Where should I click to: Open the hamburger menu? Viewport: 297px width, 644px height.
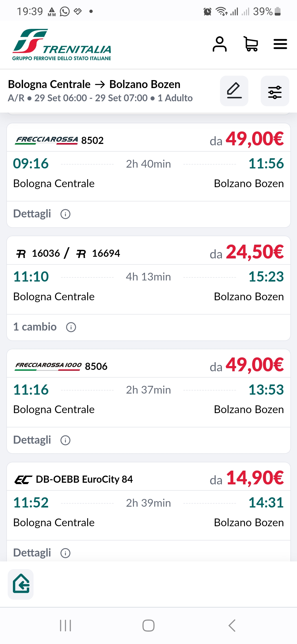pyautogui.click(x=280, y=44)
